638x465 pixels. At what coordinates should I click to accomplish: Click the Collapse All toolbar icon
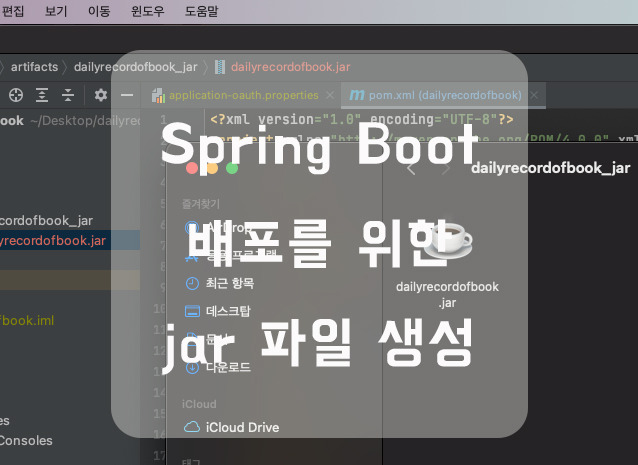pos(68,95)
